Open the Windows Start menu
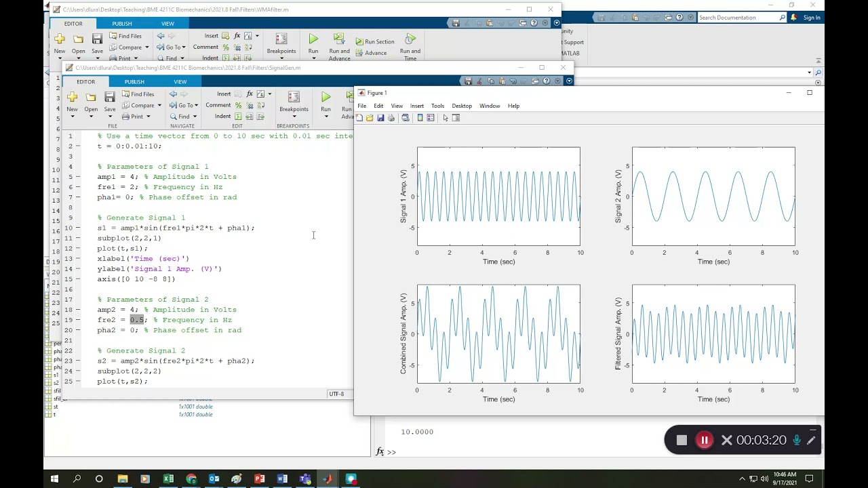The image size is (868, 488). [54, 479]
